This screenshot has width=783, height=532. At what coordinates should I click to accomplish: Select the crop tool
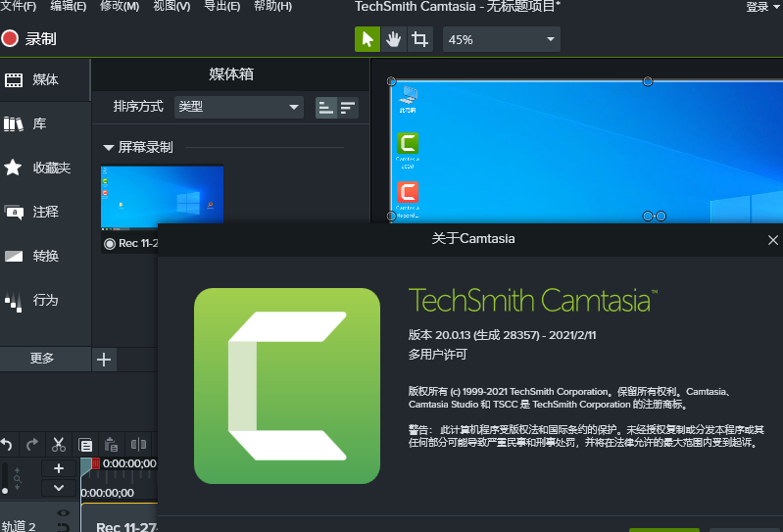[419, 39]
